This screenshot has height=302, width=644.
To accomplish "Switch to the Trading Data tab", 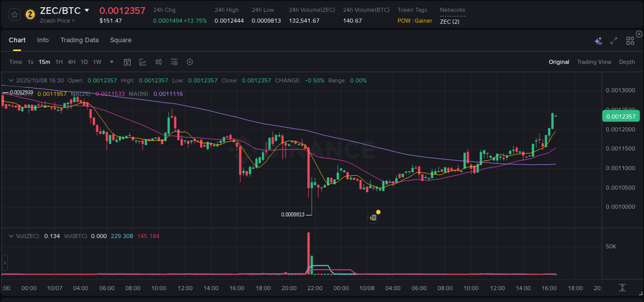I will point(79,40).
